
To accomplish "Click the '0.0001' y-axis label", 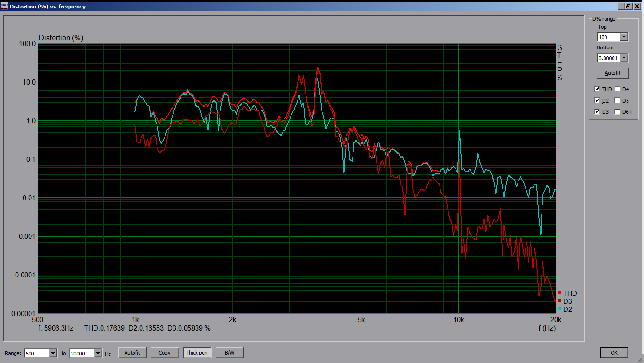I will (x=26, y=275).
